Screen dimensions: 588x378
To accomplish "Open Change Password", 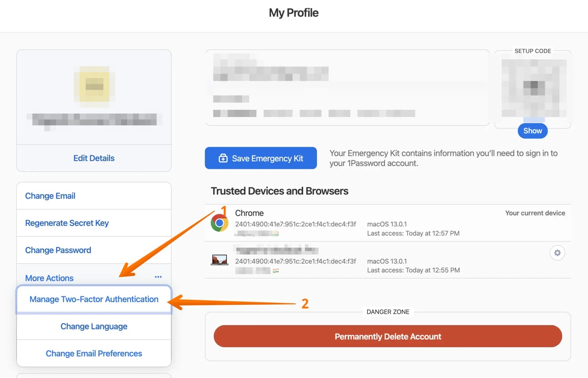I will 58,250.
